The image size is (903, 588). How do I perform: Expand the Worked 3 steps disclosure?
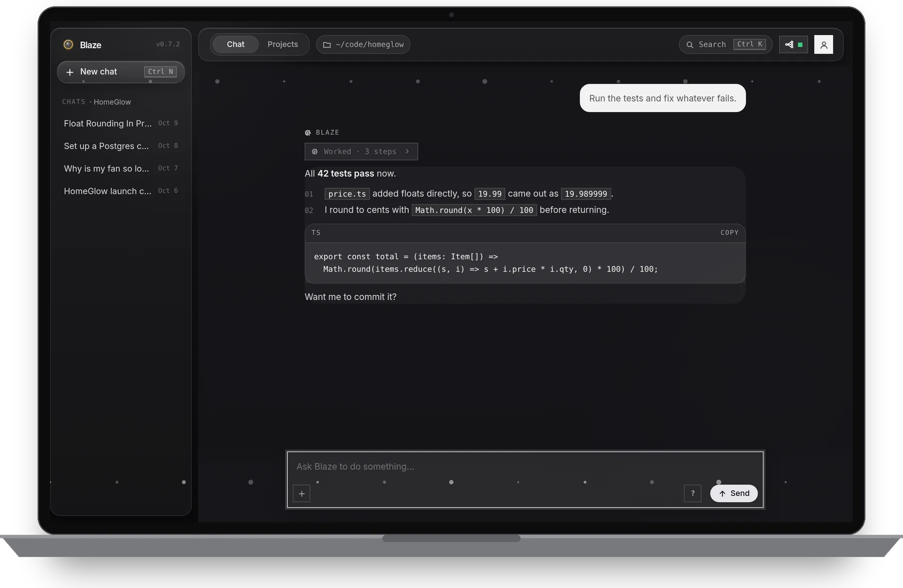tap(361, 151)
